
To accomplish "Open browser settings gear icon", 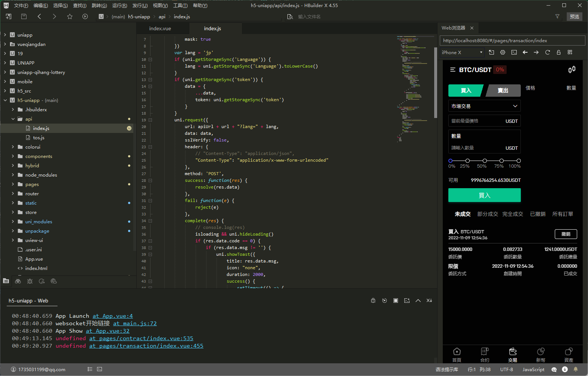I will pos(503,52).
